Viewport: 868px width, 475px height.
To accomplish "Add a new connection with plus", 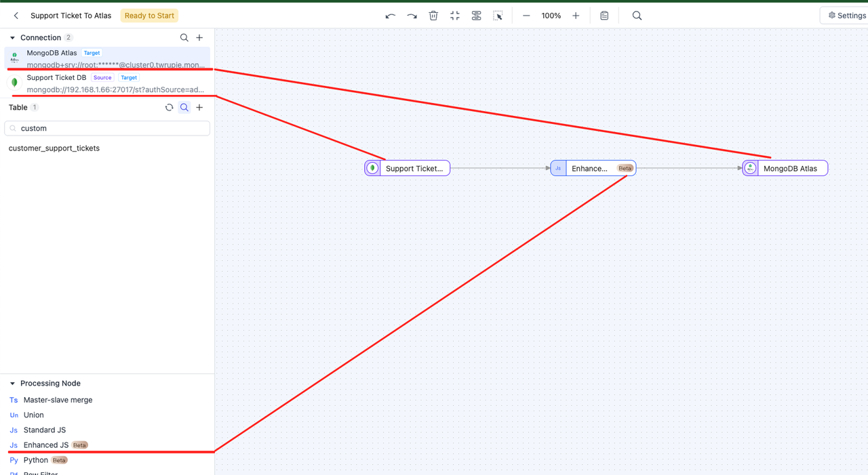I will [199, 38].
